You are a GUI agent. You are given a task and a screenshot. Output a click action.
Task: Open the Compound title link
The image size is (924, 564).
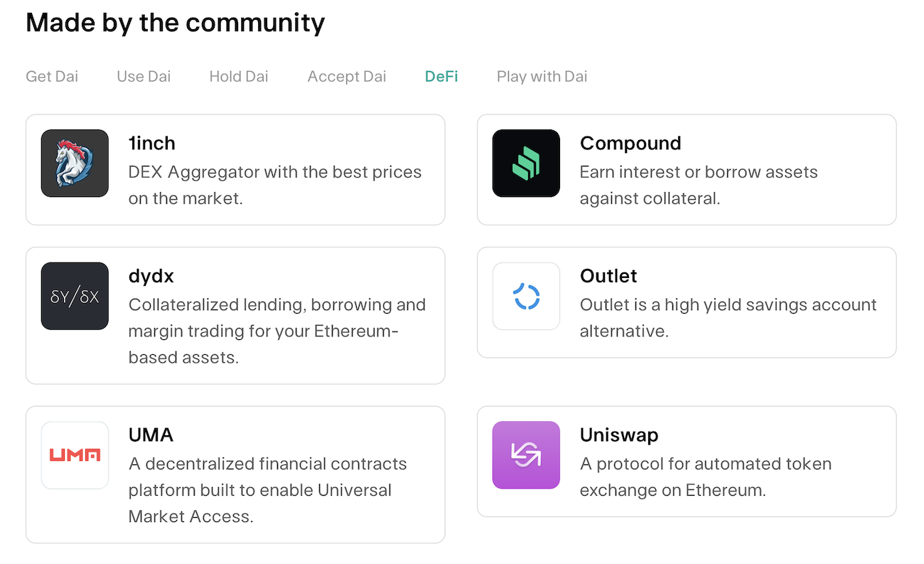(x=630, y=143)
